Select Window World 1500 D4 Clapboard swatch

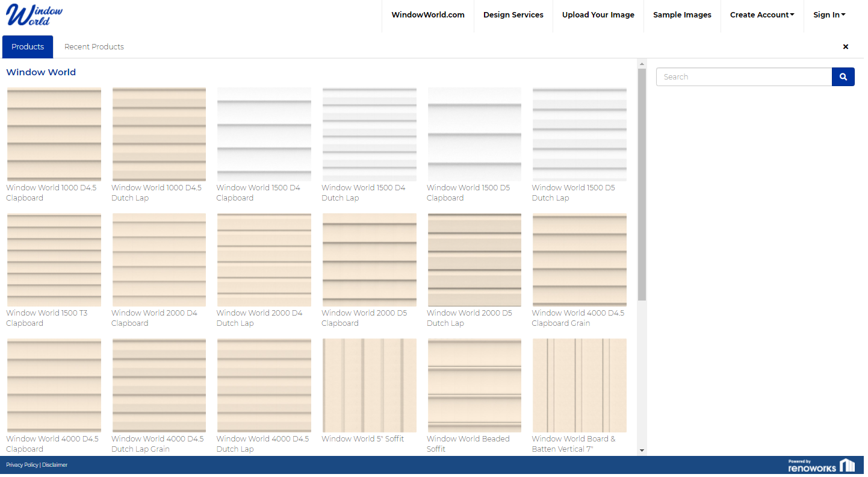pos(265,135)
